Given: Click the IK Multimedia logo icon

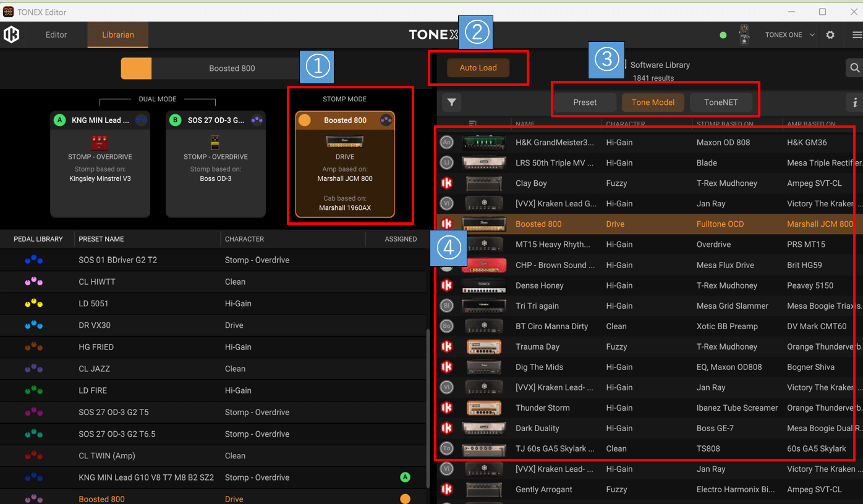Looking at the screenshot, I should [11, 35].
